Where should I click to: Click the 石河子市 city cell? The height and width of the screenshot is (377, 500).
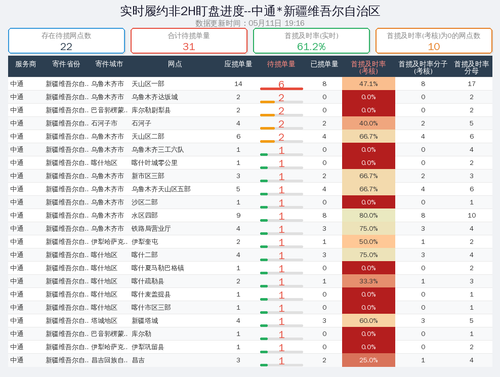point(104,123)
